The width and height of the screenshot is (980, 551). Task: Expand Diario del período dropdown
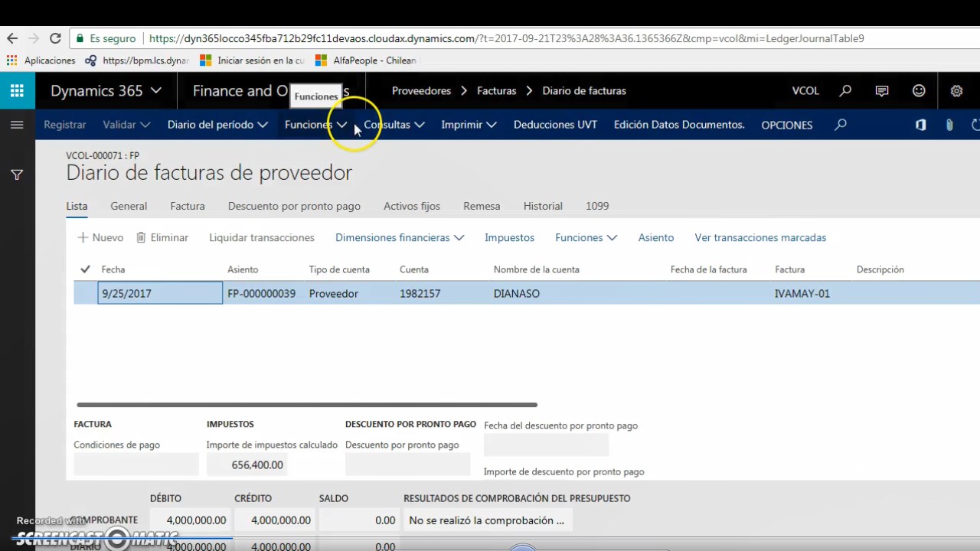217,124
